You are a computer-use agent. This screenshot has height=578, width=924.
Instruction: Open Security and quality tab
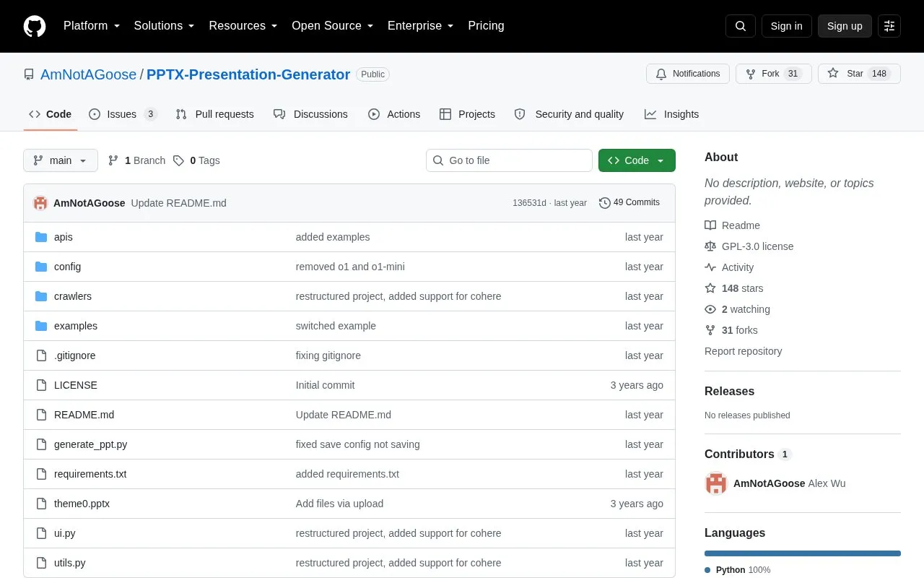569,114
